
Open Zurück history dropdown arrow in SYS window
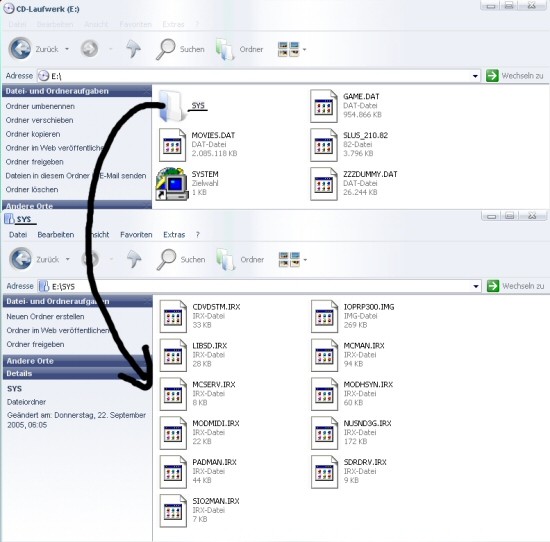pos(68,260)
